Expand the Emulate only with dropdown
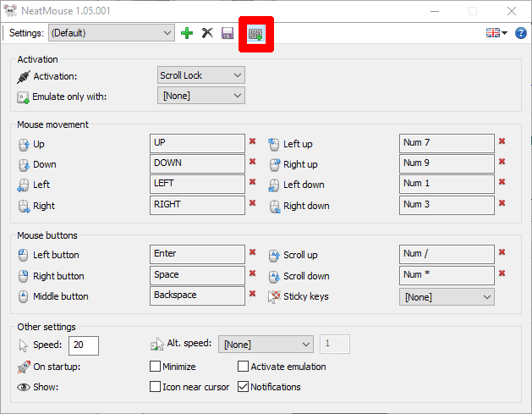Viewport: 532px width, 414px height. 201,96
